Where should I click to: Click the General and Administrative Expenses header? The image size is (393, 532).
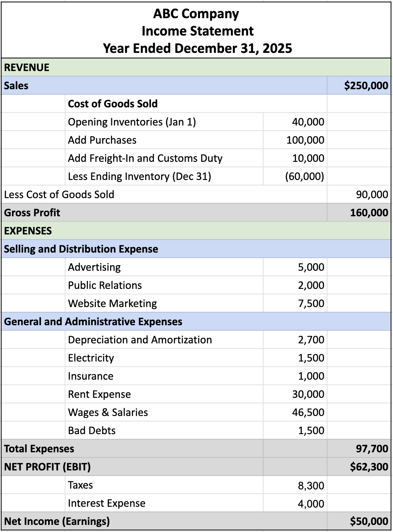tap(93, 322)
